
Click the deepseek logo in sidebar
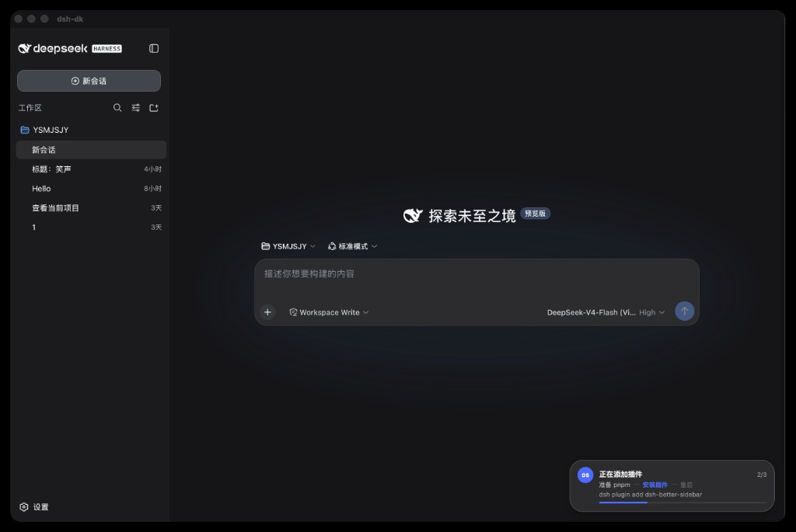coord(53,49)
